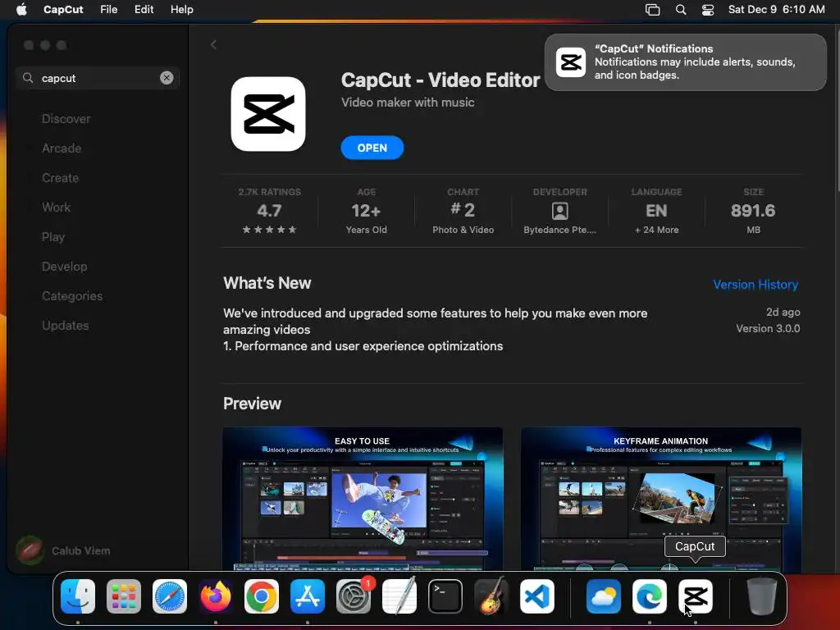Image resolution: width=840 pixels, height=630 pixels.
Task: Open GarageBand from the Dock
Action: (x=491, y=596)
